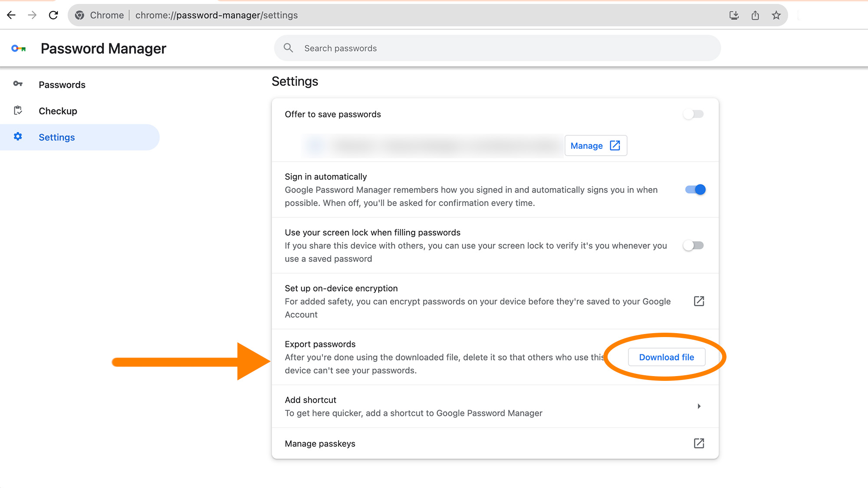The width and height of the screenshot is (868, 488).
Task: Turn off Sign in automatically toggle
Action: [695, 190]
